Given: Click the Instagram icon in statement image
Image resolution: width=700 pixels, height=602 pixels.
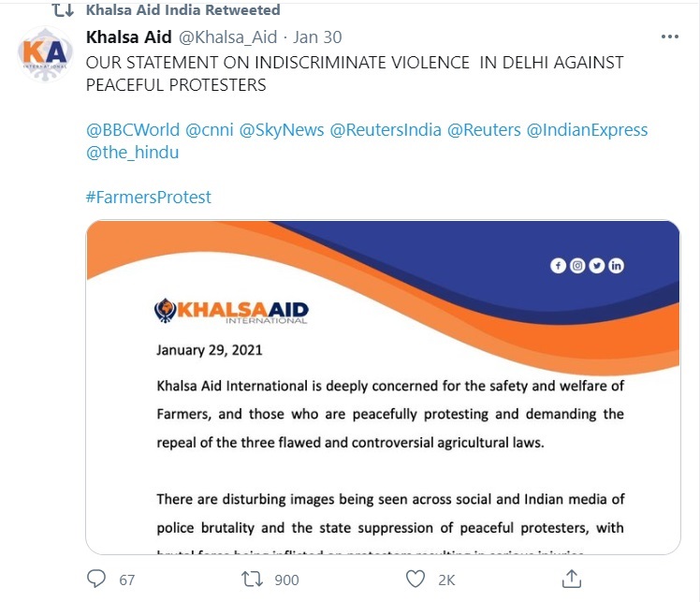Looking at the screenshot, I should (577, 266).
